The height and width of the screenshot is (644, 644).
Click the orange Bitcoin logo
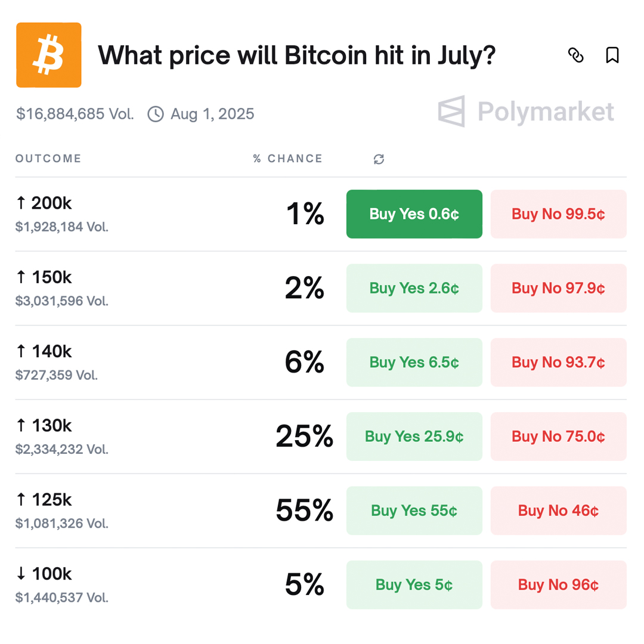[x=49, y=55]
